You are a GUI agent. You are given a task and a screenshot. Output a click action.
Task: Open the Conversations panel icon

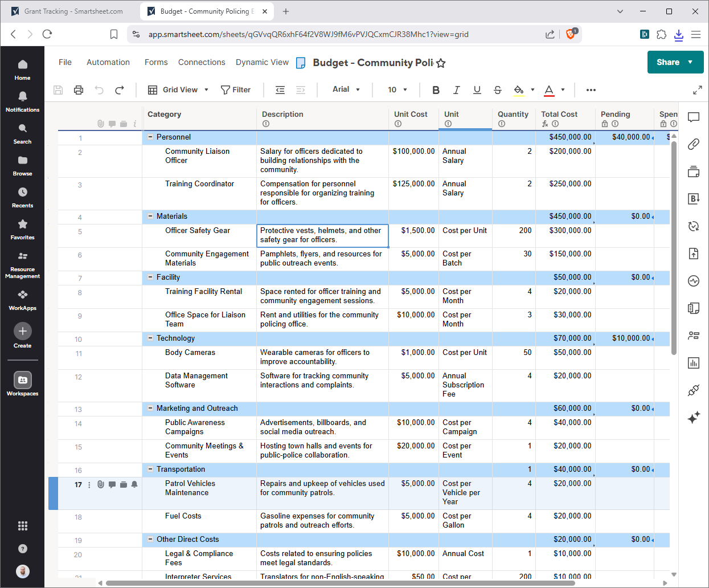tap(693, 117)
